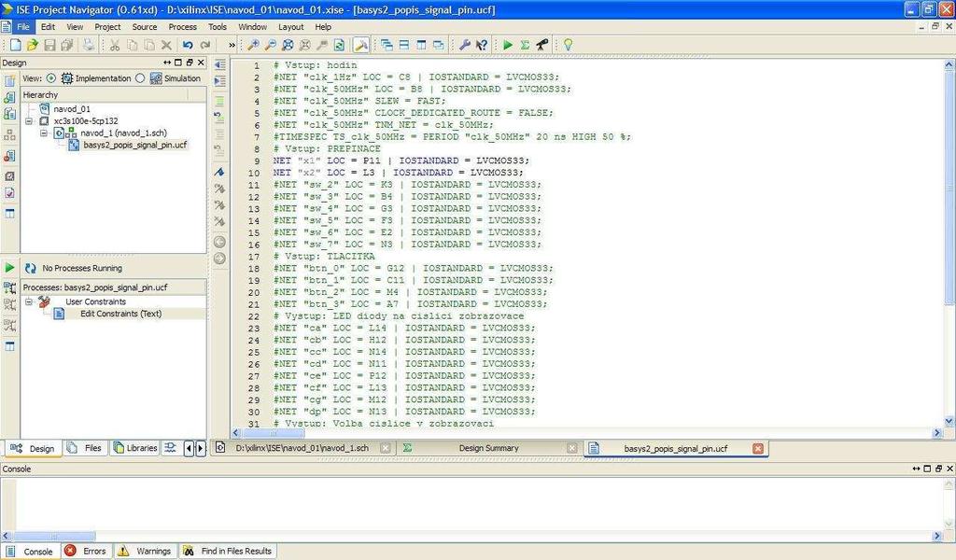Switch to the Libraries panel tab

click(135, 449)
